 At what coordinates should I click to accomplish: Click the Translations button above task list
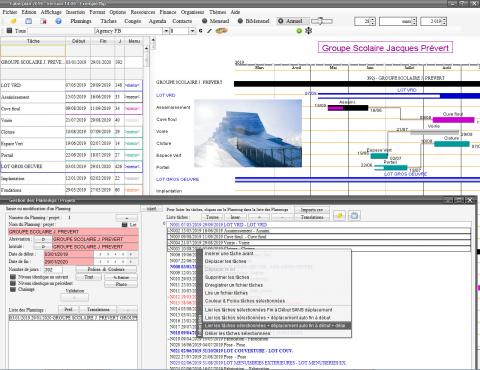[x=312, y=217]
